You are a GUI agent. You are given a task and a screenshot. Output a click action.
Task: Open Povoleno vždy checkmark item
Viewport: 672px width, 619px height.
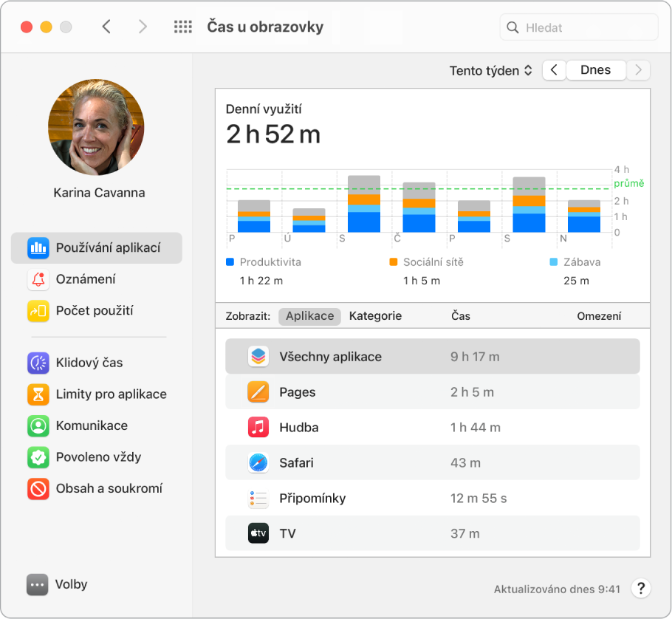98,457
